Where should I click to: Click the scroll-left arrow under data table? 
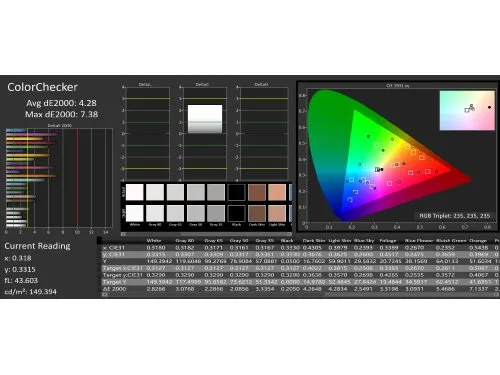pos(105,295)
